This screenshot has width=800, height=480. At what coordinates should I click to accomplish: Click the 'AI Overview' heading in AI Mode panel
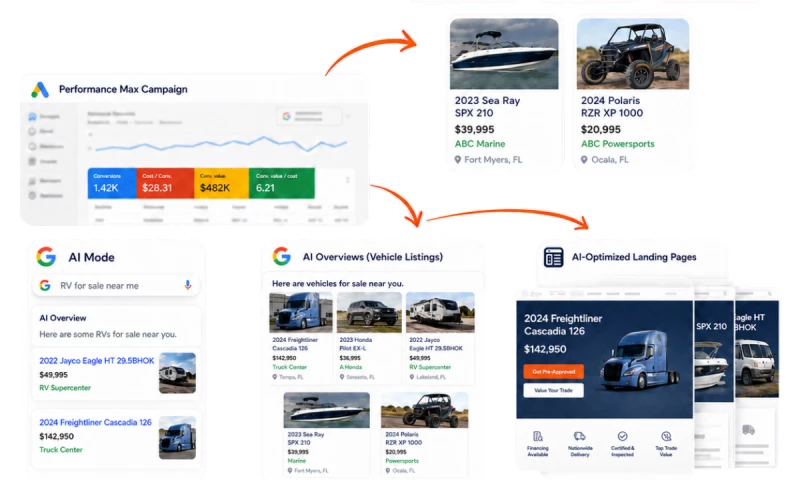pos(63,318)
